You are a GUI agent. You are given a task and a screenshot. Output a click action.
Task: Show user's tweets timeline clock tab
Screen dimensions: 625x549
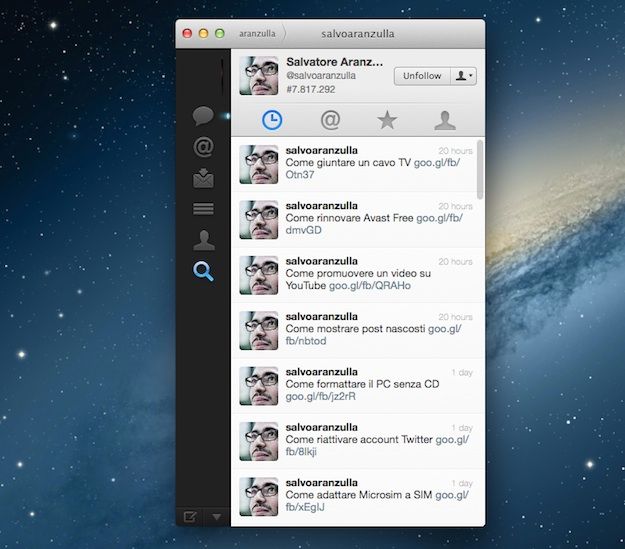pos(272,120)
